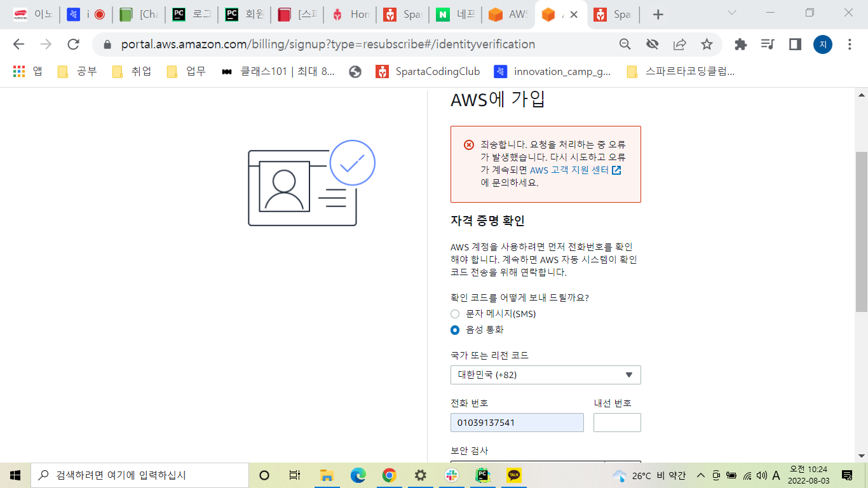Viewport: 868px width, 488px height.
Task: Select the 음성 통화 radio button
Action: (x=455, y=330)
